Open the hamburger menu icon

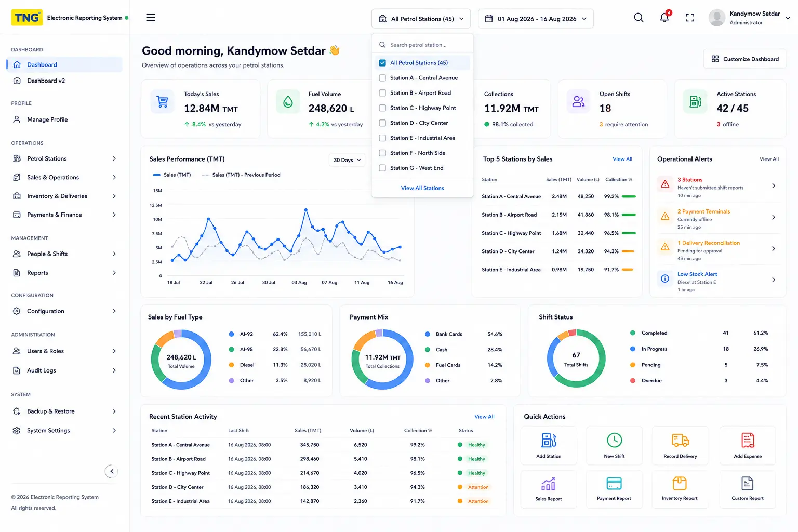click(x=151, y=18)
